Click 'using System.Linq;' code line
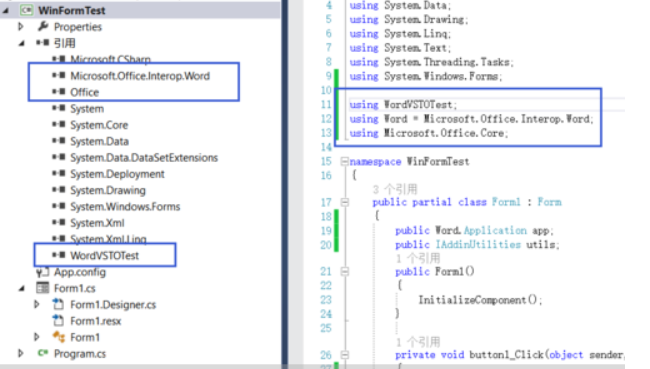 coord(400,34)
